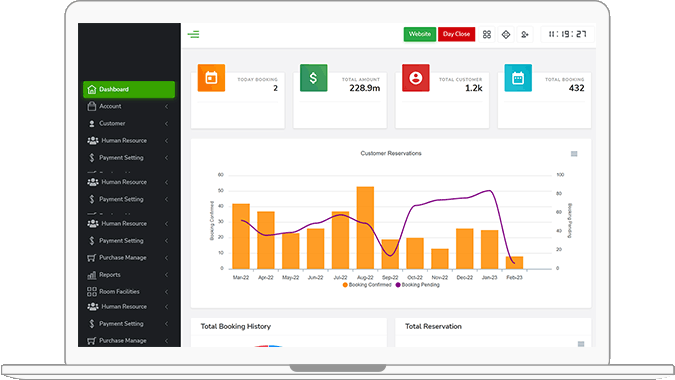Click the teal Total Booking calendar icon

tap(518, 78)
